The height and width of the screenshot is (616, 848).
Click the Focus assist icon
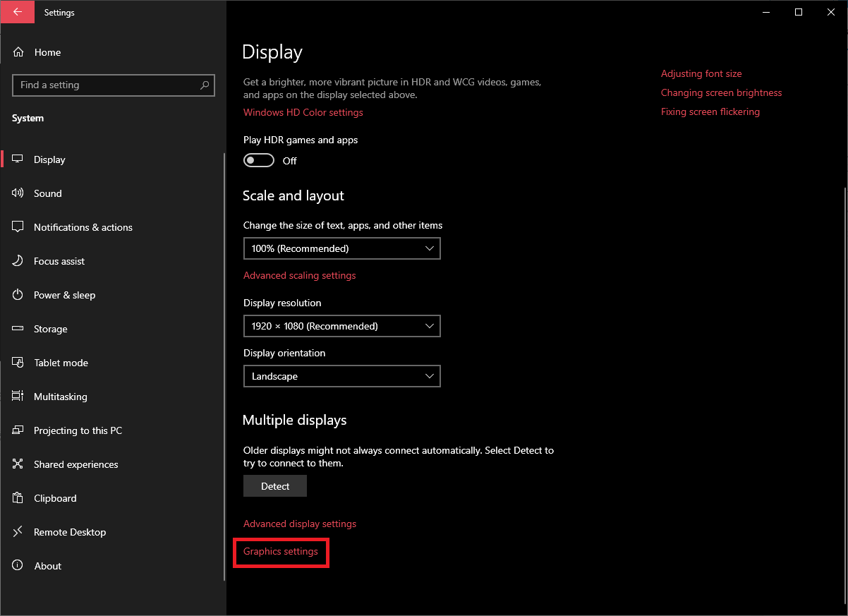click(17, 260)
